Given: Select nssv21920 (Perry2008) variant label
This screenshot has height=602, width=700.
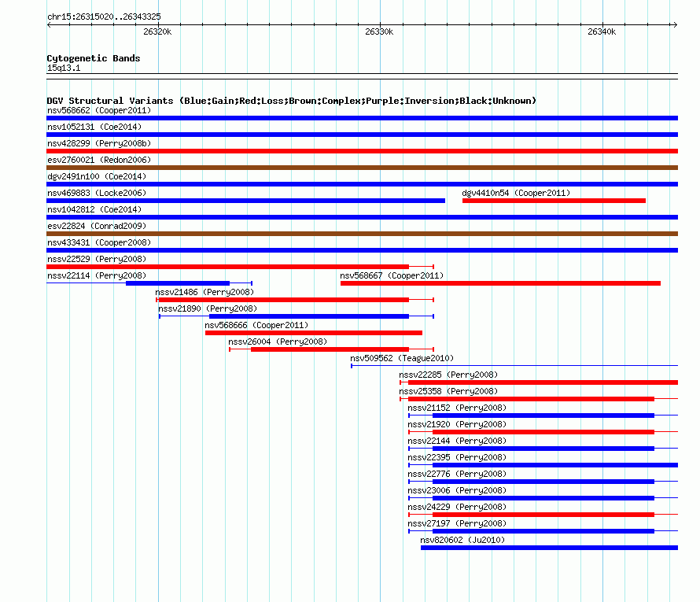Looking at the screenshot, I should [457, 424].
